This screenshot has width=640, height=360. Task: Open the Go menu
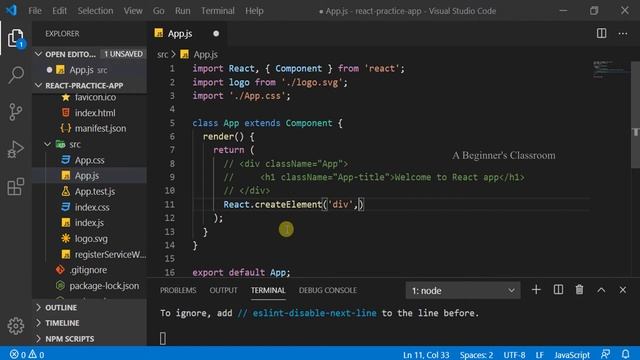click(x=158, y=11)
